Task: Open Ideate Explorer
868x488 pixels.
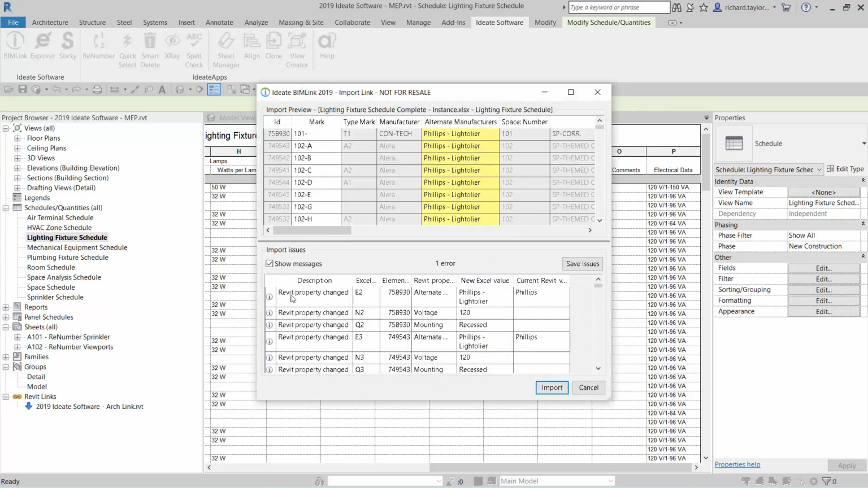Action: coord(42,45)
